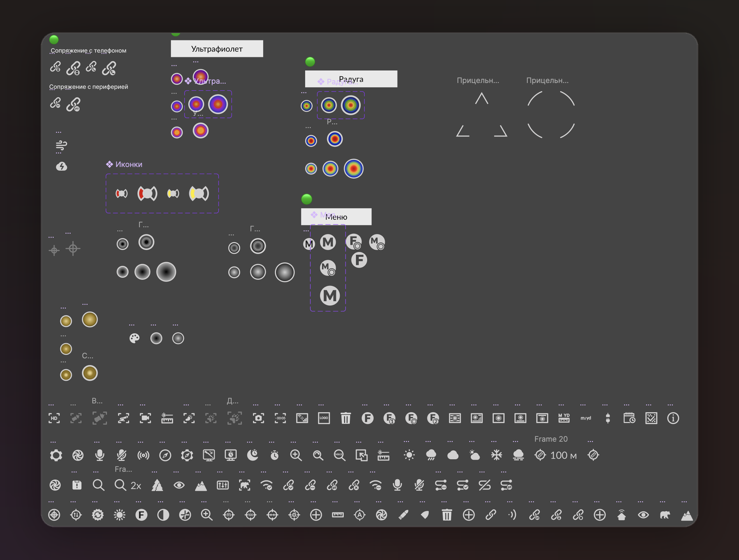Select the Меню label box
Image resolution: width=739 pixels, height=560 pixels.
click(x=336, y=217)
